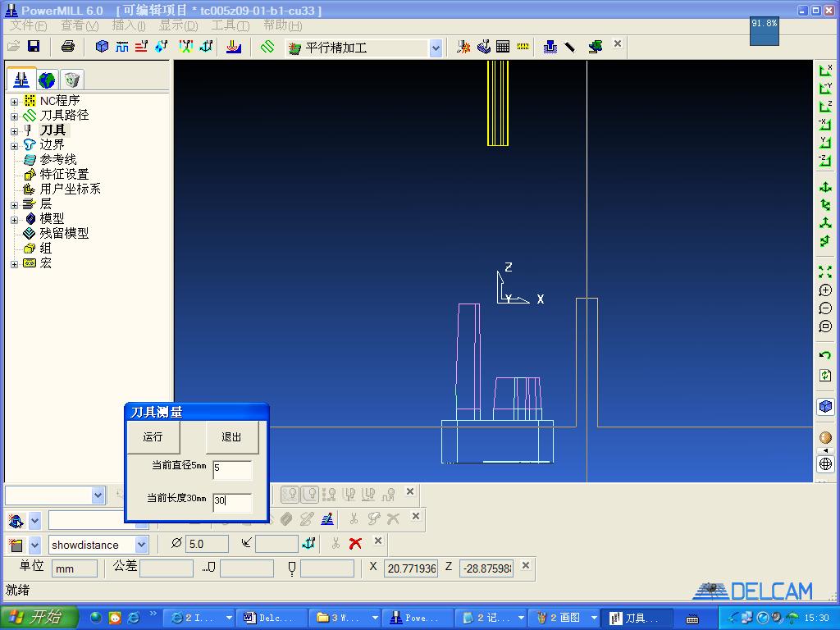840x630 pixels.
Task: Select 特征设置 in the tree
Action: pyautogui.click(x=64, y=174)
